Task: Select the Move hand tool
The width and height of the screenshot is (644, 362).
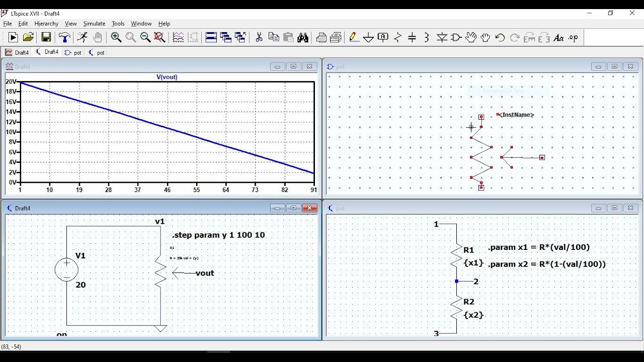Action: (x=471, y=37)
